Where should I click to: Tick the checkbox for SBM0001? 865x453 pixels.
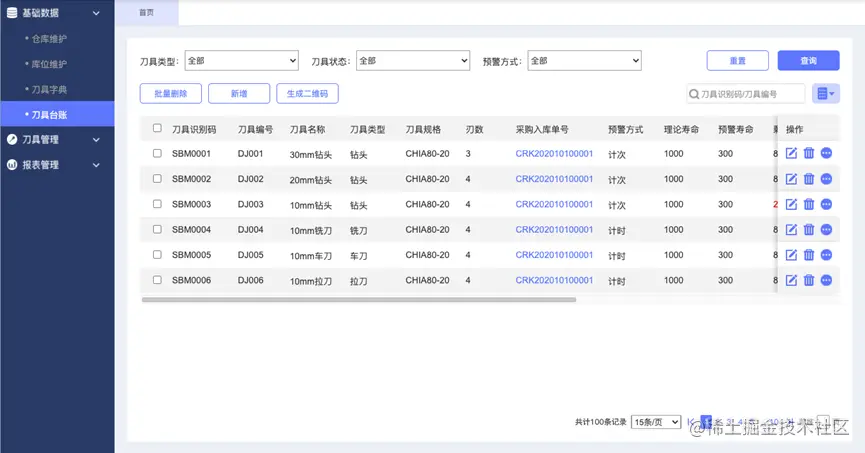[x=157, y=153]
